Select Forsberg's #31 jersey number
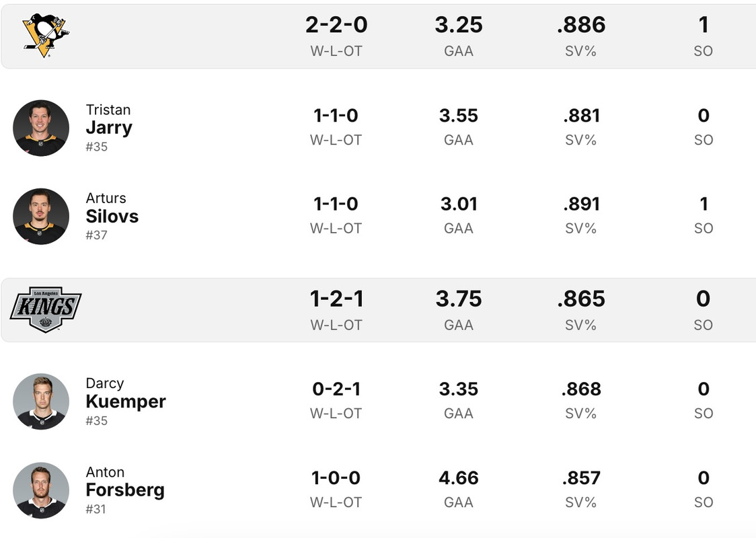This screenshot has width=756, height=538. point(96,509)
